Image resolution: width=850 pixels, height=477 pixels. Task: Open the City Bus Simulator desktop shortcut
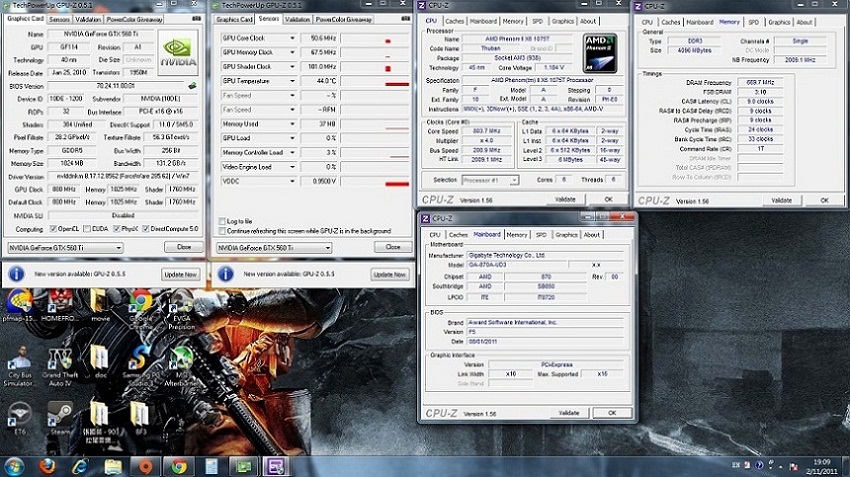tap(20, 366)
